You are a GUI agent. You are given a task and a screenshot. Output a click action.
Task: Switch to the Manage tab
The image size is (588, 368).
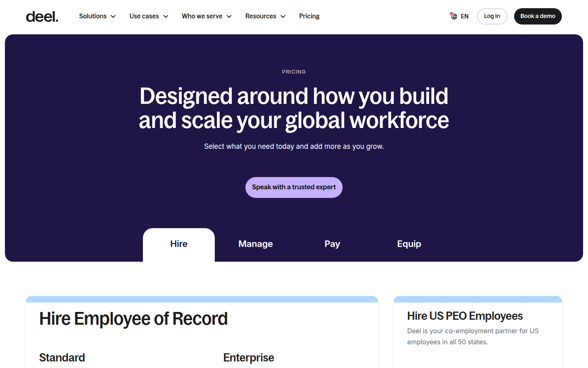(x=256, y=244)
